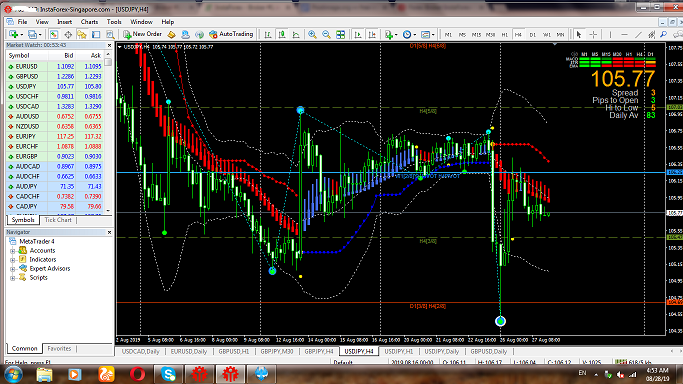Screen dimensions: 683x384
Task: Select the Cursor arrow tool
Action: [579, 34]
